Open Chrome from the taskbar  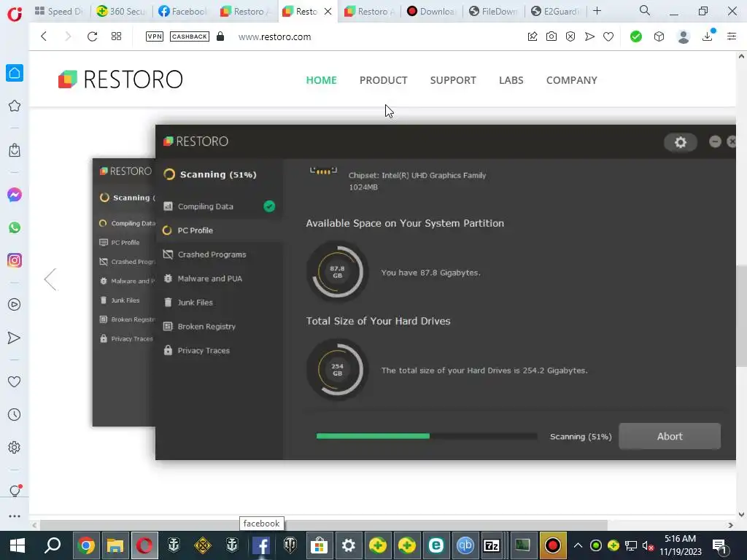click(x=86, y=545)
